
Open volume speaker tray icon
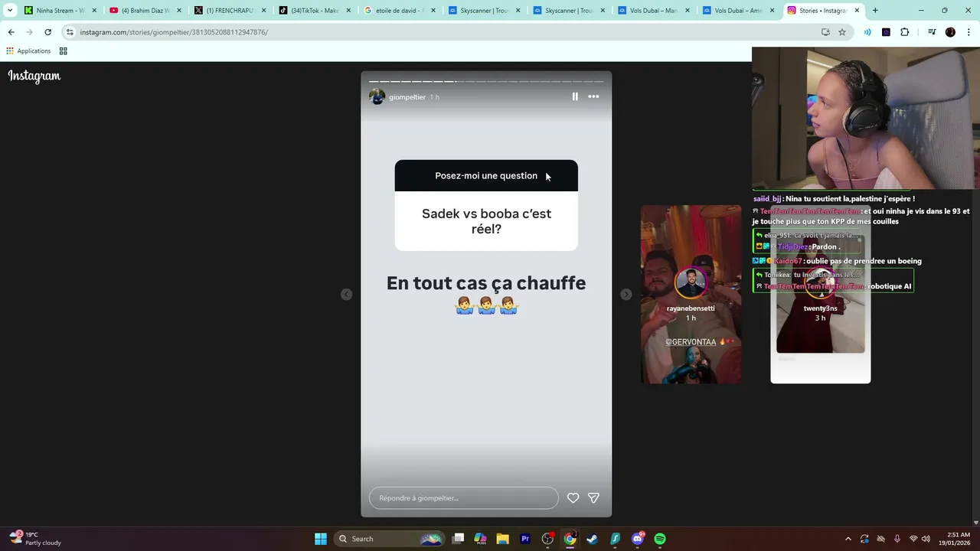click(926, 539)
